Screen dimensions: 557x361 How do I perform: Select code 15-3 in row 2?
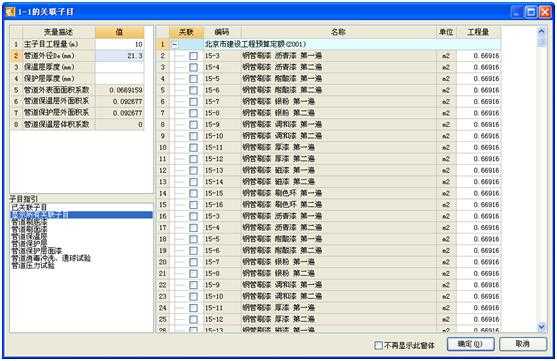coord(212,56)
